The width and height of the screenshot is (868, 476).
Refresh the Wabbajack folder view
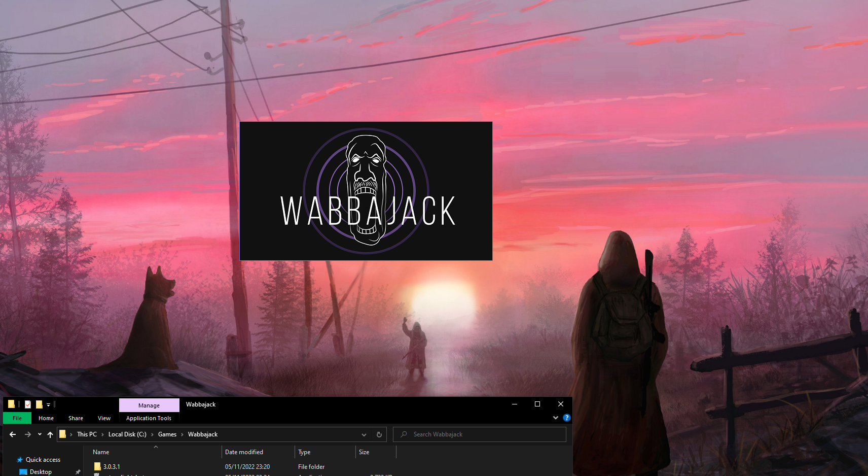point(379,434)
